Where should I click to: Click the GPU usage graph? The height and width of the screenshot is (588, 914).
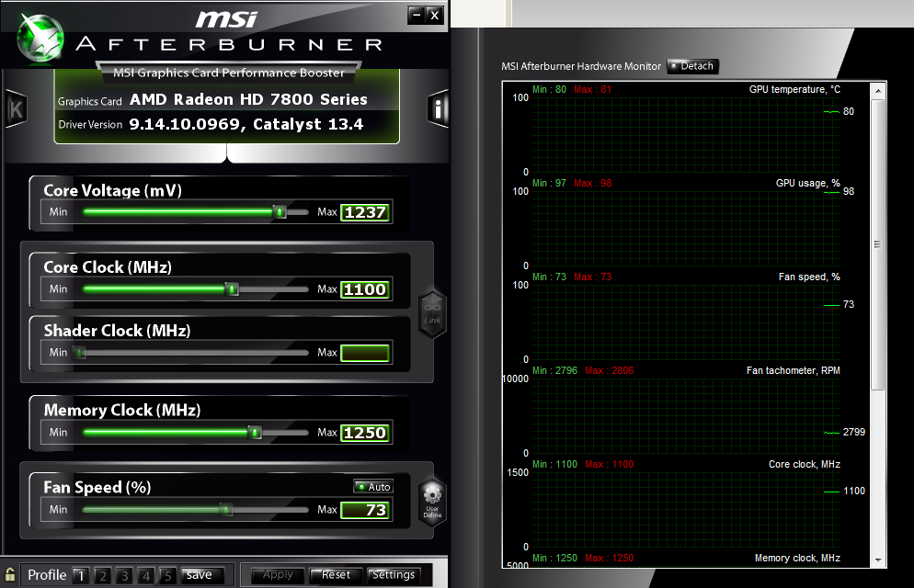pyautogui.click(x=686, y=228)
